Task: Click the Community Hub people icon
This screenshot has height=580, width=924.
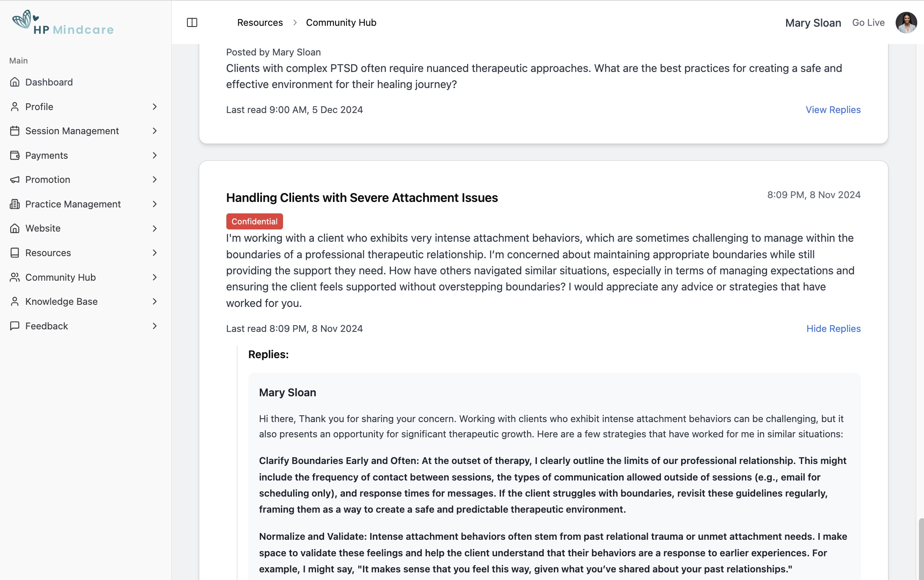Action: [15, 277]
